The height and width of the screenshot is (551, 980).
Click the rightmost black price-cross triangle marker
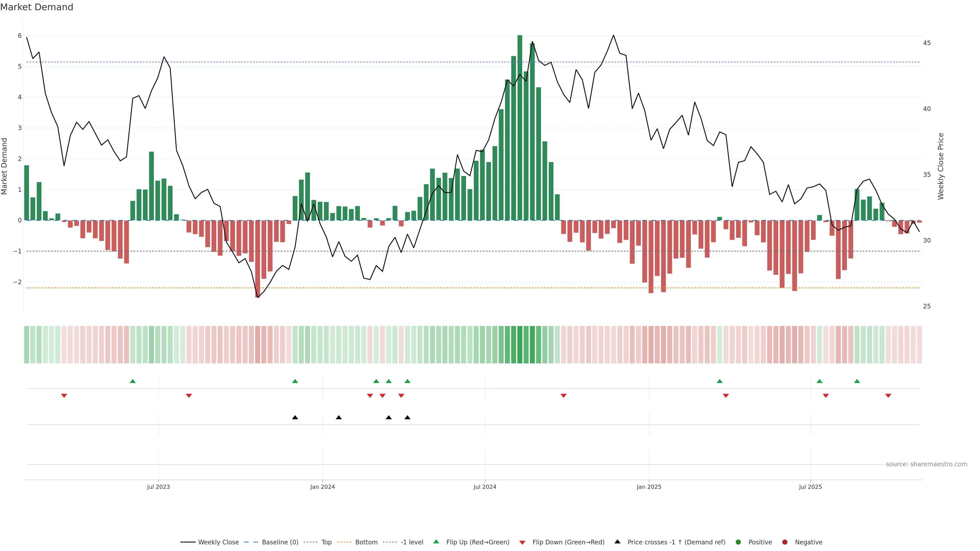[408, 418]
